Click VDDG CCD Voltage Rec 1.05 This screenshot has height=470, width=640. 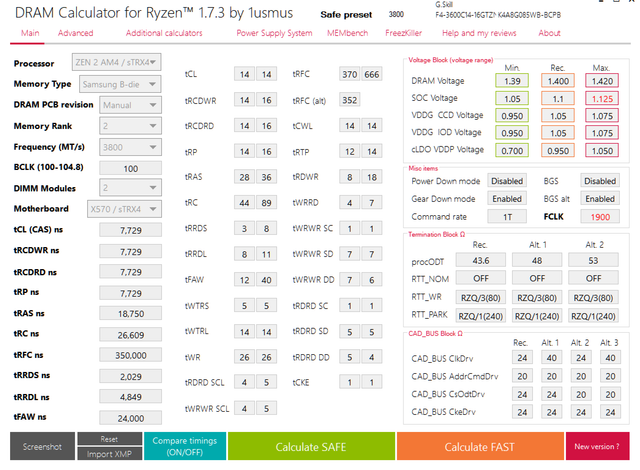click(558, 116)
